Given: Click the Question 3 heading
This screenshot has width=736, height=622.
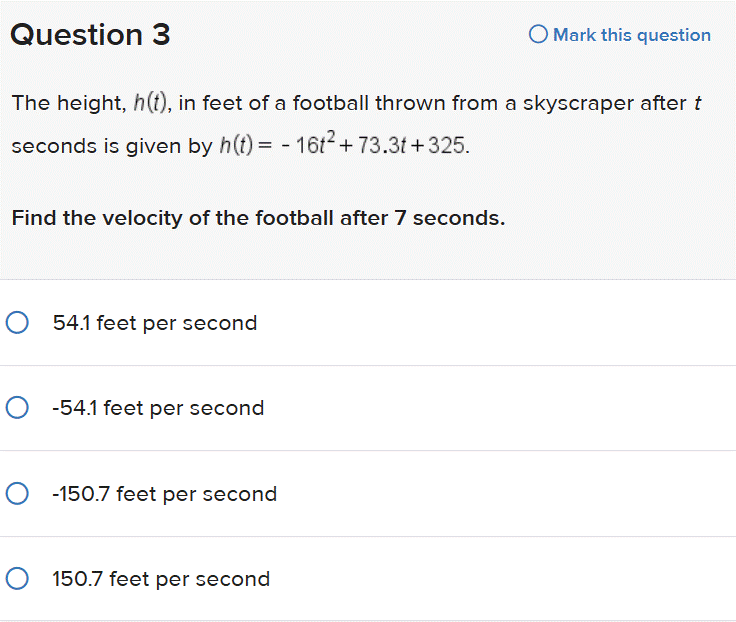Looking at the screenshot, I should [x=90, y=35].
